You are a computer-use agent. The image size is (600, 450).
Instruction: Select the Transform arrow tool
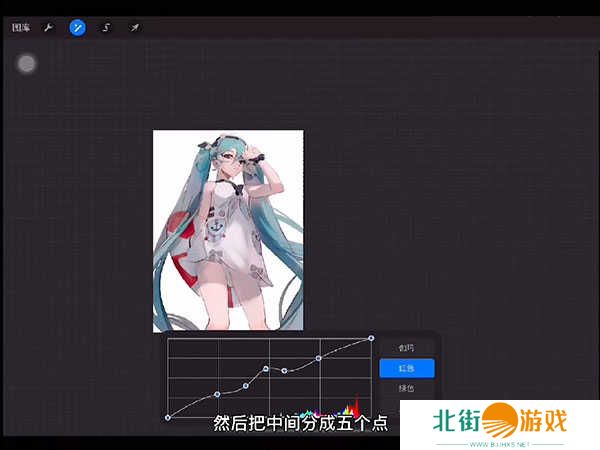[x=134, y=28]
